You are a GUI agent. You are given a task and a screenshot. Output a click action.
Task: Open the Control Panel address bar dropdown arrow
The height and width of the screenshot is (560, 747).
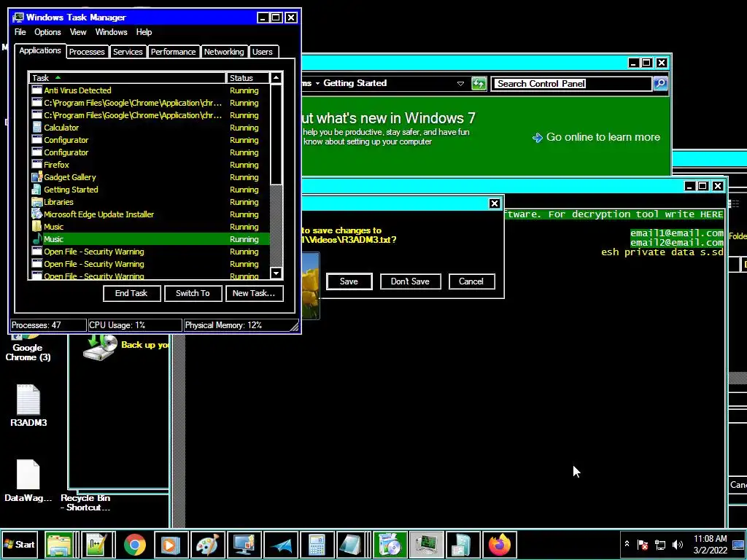[x=460, y=83]
